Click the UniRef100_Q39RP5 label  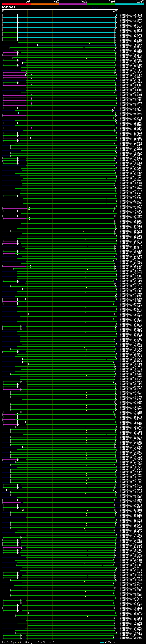pos(131,256)
